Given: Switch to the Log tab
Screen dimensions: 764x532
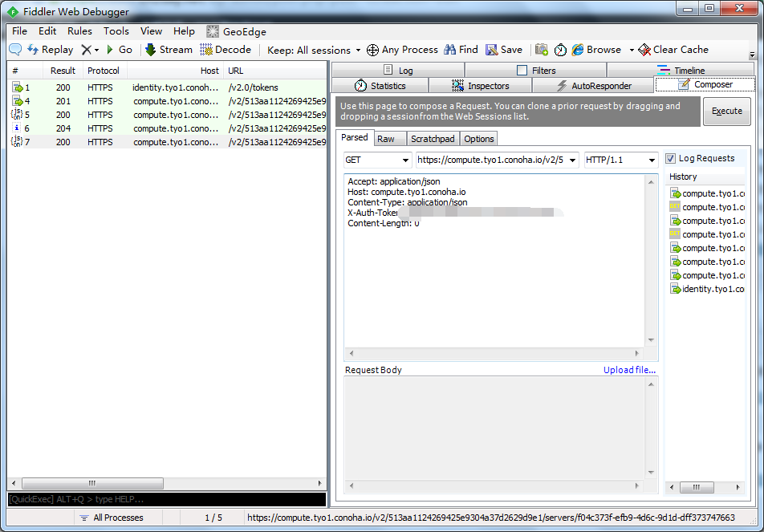Looking at the screenshot, I should click(398, 70).
